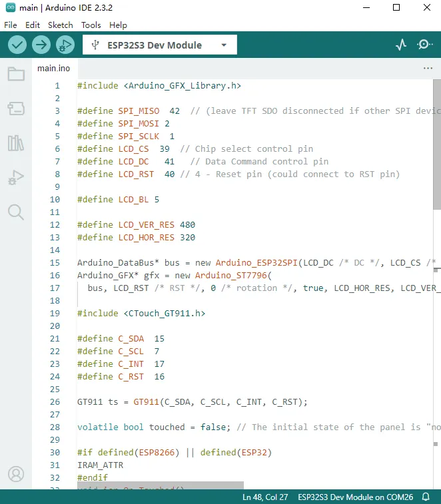Open the Serial Plotter waveform icon
Image resolution: width=441 pixels, height=504 pixels.
click(401, 45)
